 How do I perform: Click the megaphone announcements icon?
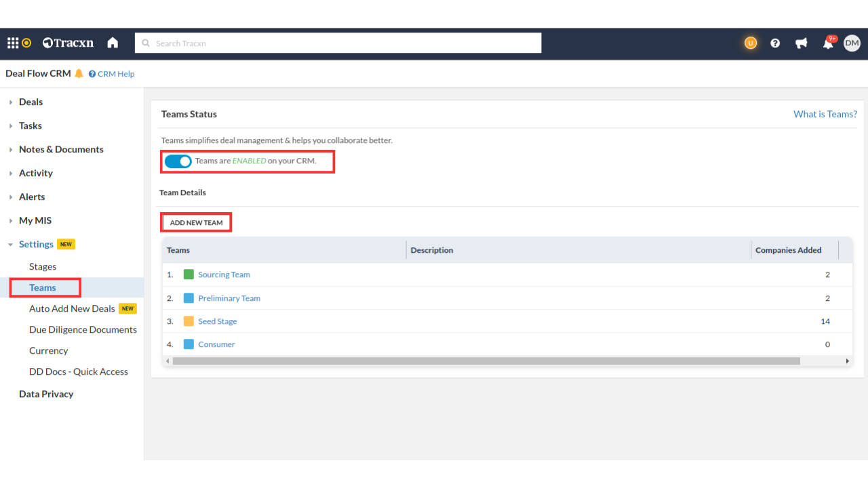(x=802, y=43)
